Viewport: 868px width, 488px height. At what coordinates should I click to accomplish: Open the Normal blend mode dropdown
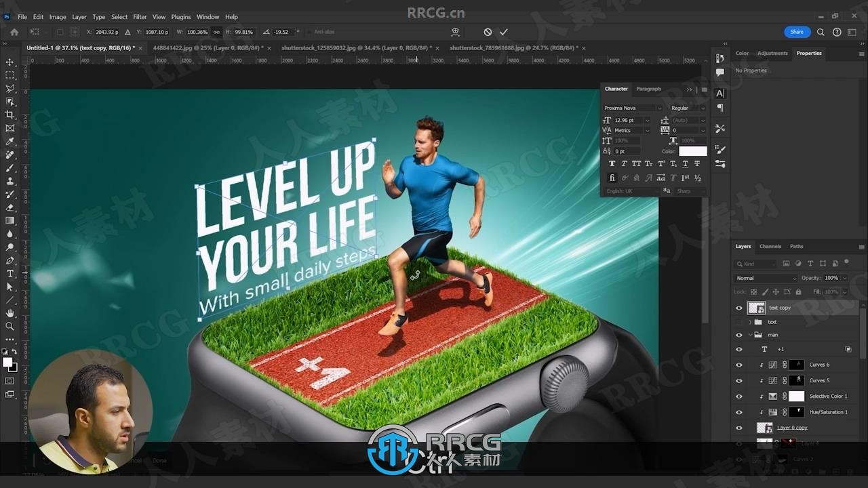pos(766,278)
